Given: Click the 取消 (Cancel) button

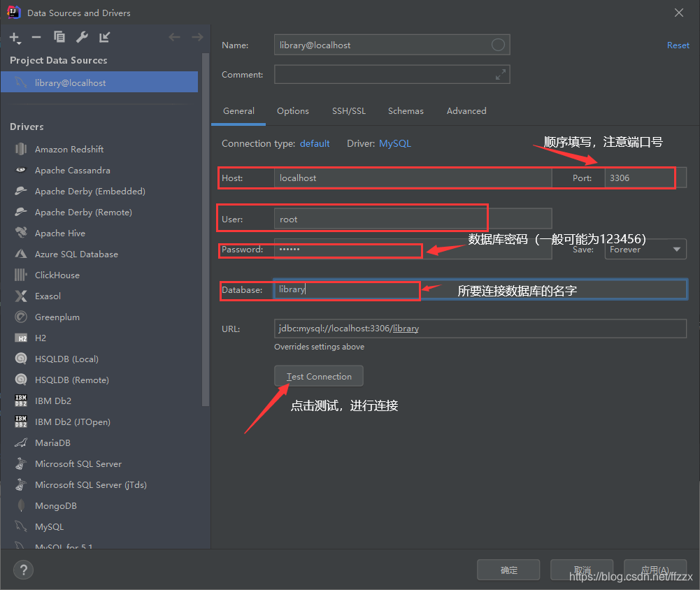Looking at the screenshot, I should click(x=582, y=570).
